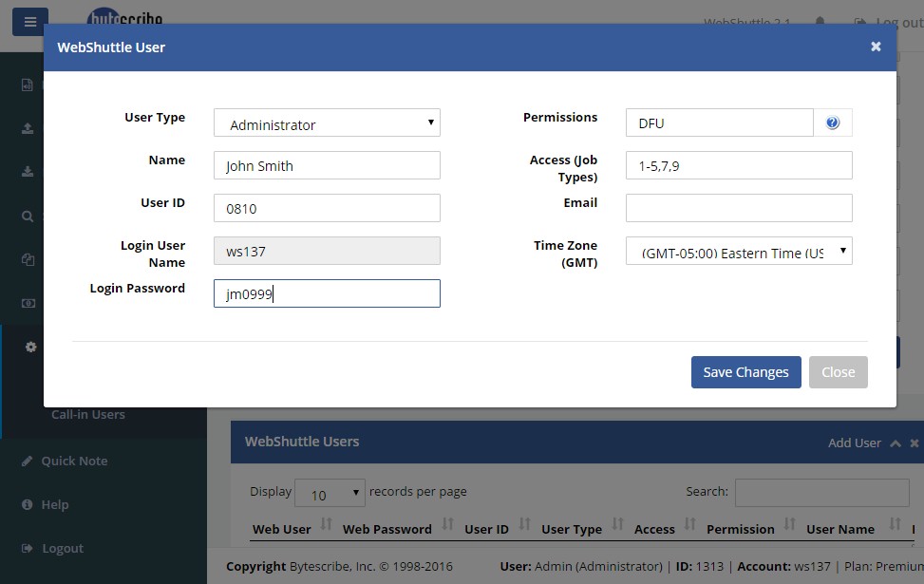
Task: Close the WebShuttle User dialog with the X
Action: tap(876, 47)
